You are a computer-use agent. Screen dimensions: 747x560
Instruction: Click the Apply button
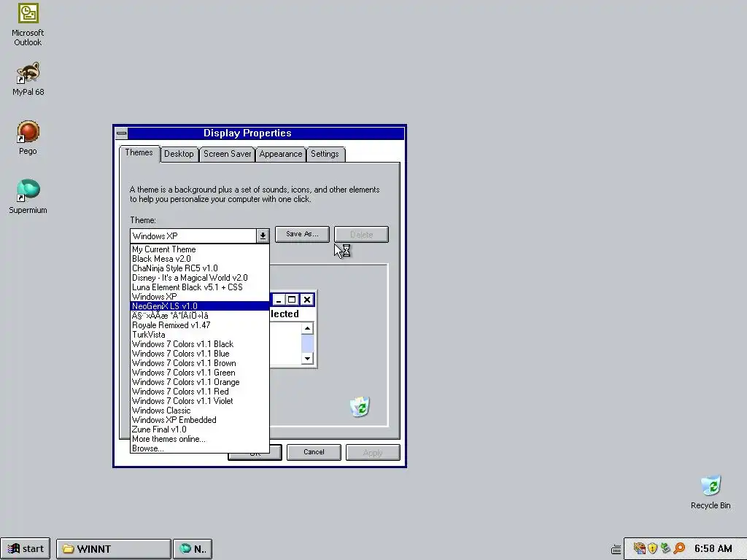pyautogui.click(x=373, y=452)
